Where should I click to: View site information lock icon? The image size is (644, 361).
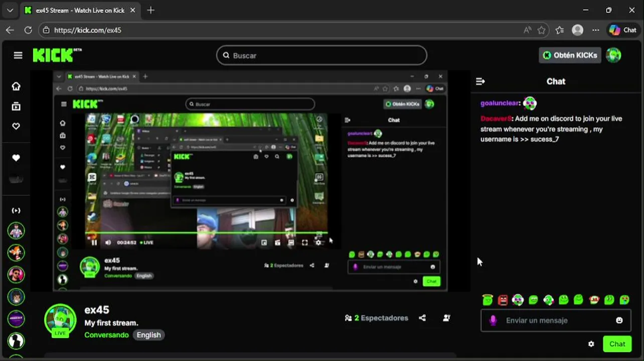coord(46,30)
